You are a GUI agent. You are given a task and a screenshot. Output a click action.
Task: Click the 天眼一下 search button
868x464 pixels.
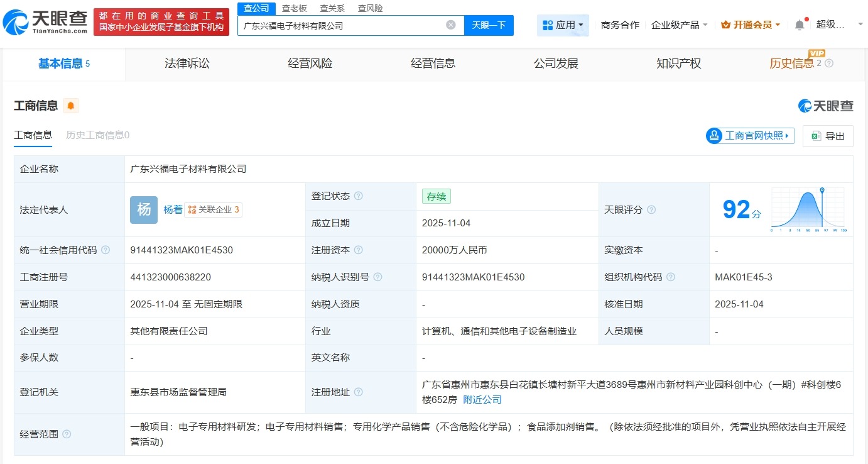point(487,25)
